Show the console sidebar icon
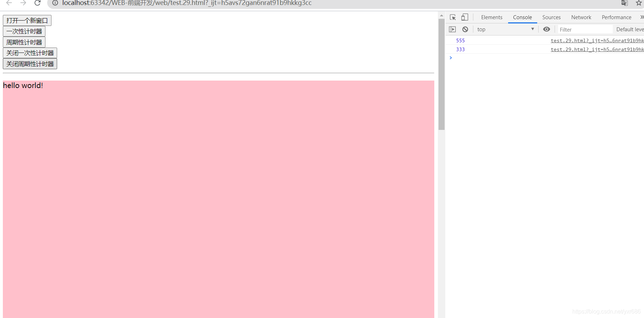The image size is (644, 318). click(452, 29)
